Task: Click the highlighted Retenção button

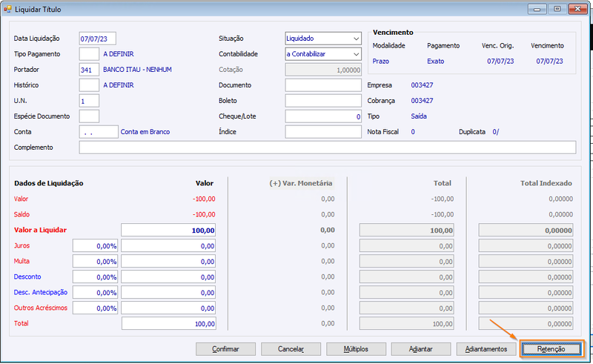Action: coord(551,349)
